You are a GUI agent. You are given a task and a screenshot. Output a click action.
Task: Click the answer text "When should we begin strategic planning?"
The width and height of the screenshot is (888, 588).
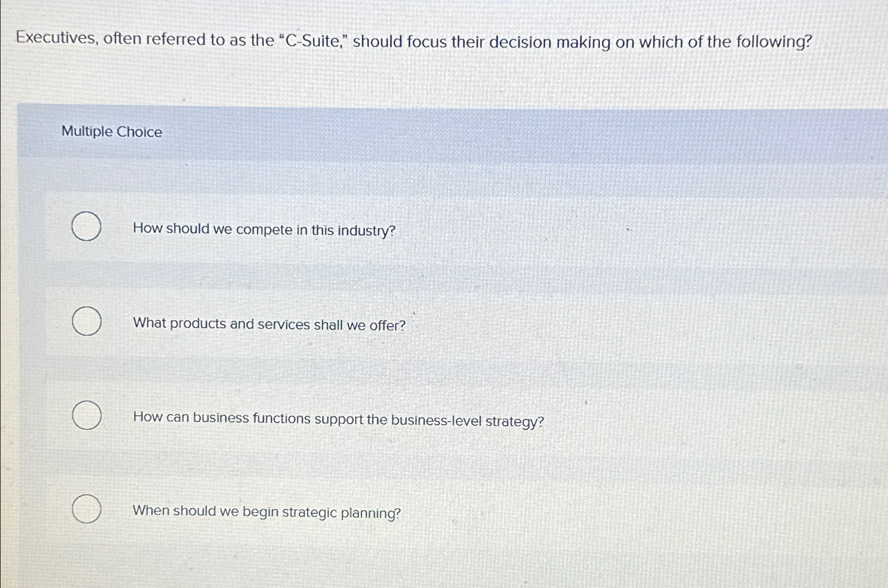(x=266, y=512)
